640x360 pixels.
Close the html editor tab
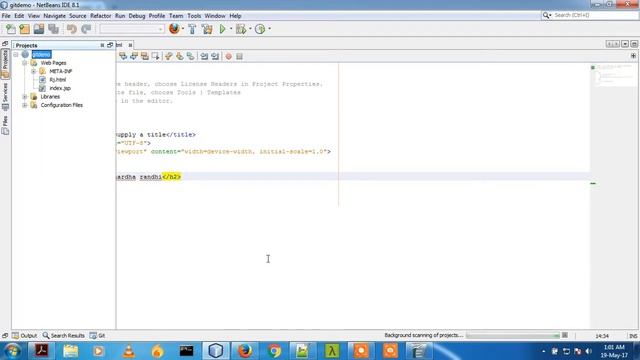130,45
